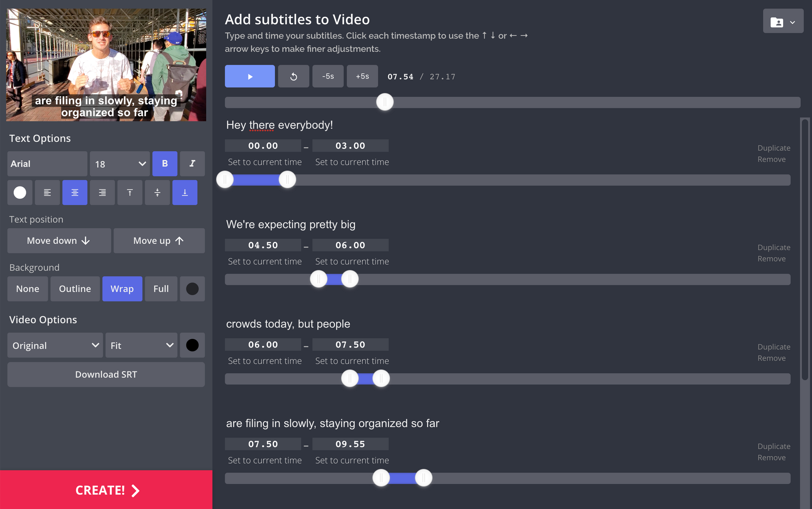812x509 pixels.
Task: Duplicate the "crowds today, but people" subtitle
Action: (x=773, y=347)
